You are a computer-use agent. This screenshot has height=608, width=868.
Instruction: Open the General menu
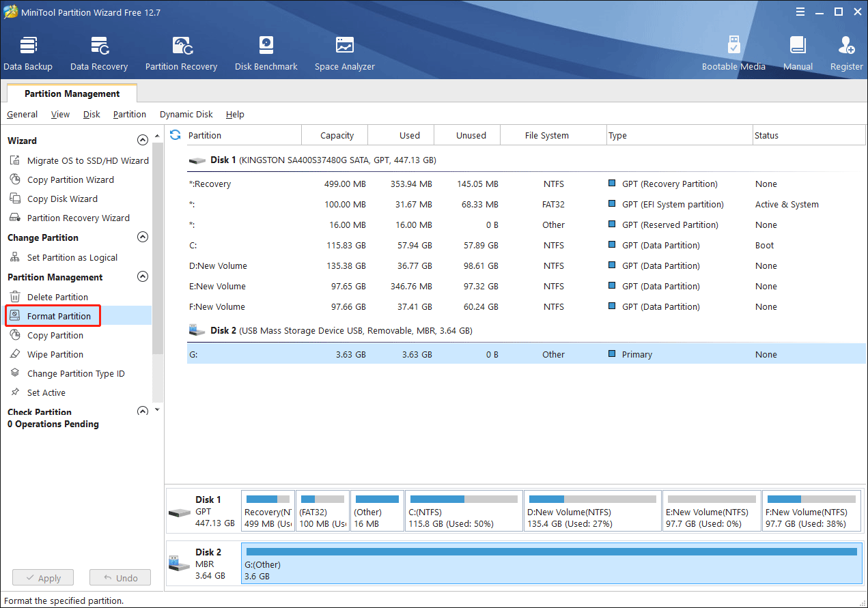(23, 114)
